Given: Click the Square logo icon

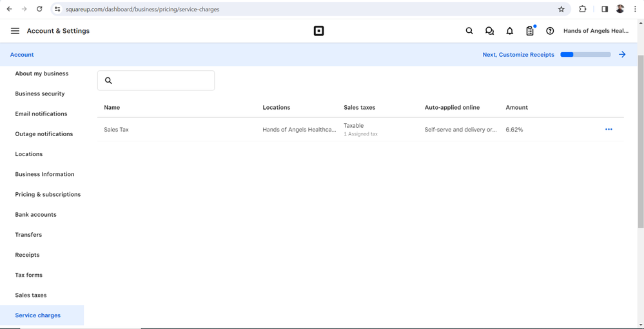Looking at the screenshot, I should click(318, 31).
